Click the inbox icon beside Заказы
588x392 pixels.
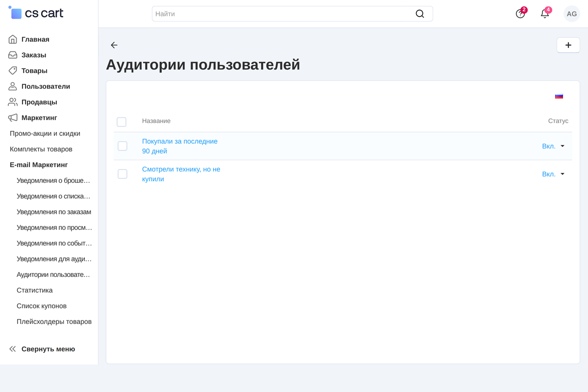pyautogui.click(x=13, y=55)
